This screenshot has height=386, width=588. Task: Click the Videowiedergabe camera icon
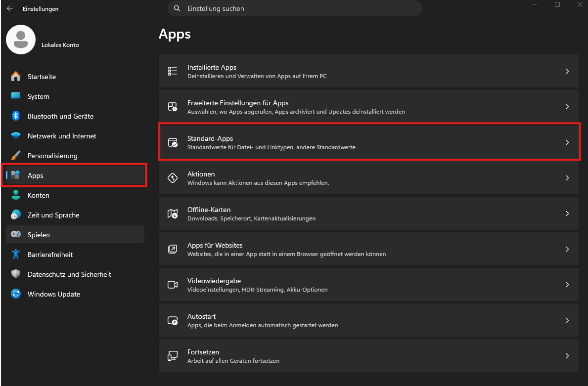173,284
